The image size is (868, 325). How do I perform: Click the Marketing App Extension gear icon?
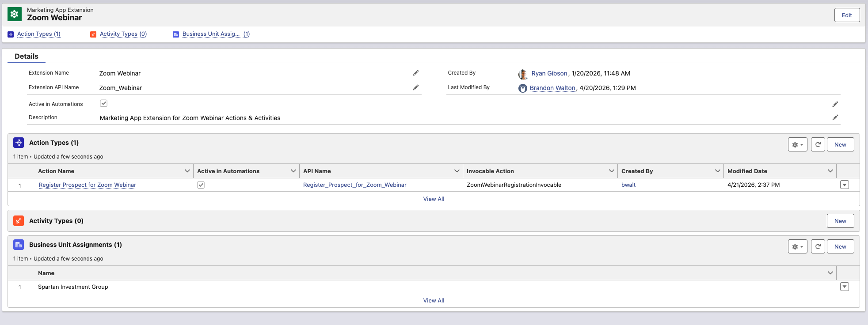15,14
